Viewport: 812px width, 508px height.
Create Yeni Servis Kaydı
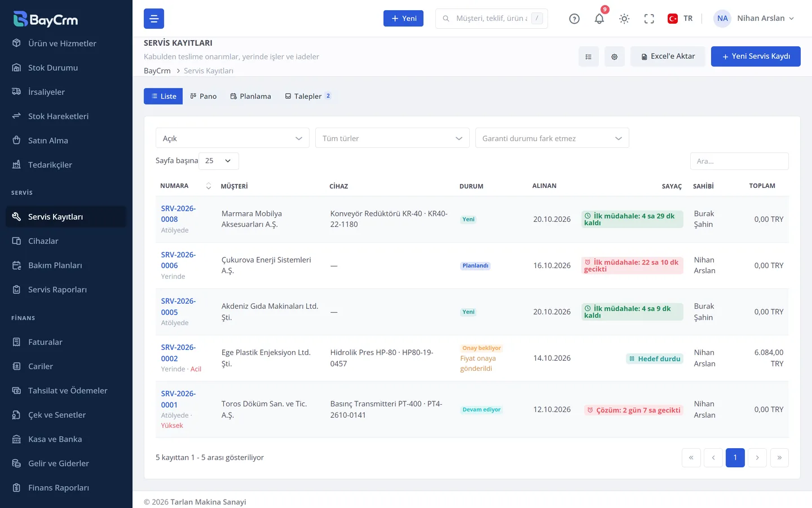pos(756,56)
